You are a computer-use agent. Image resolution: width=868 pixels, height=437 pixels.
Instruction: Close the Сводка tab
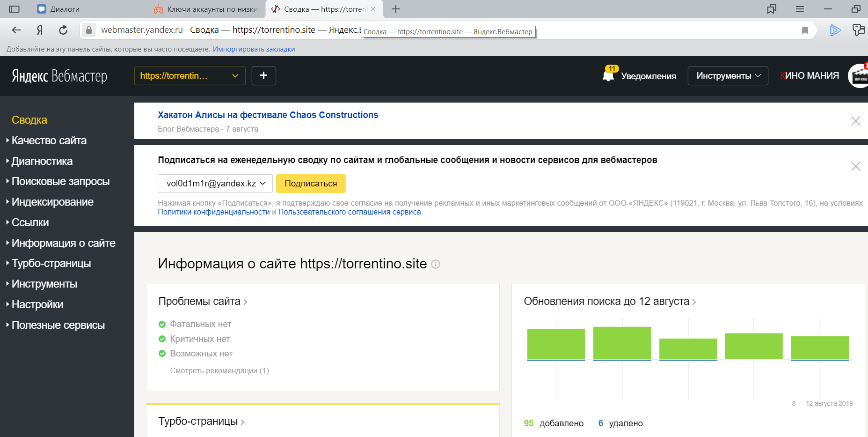tap(373, 9)
